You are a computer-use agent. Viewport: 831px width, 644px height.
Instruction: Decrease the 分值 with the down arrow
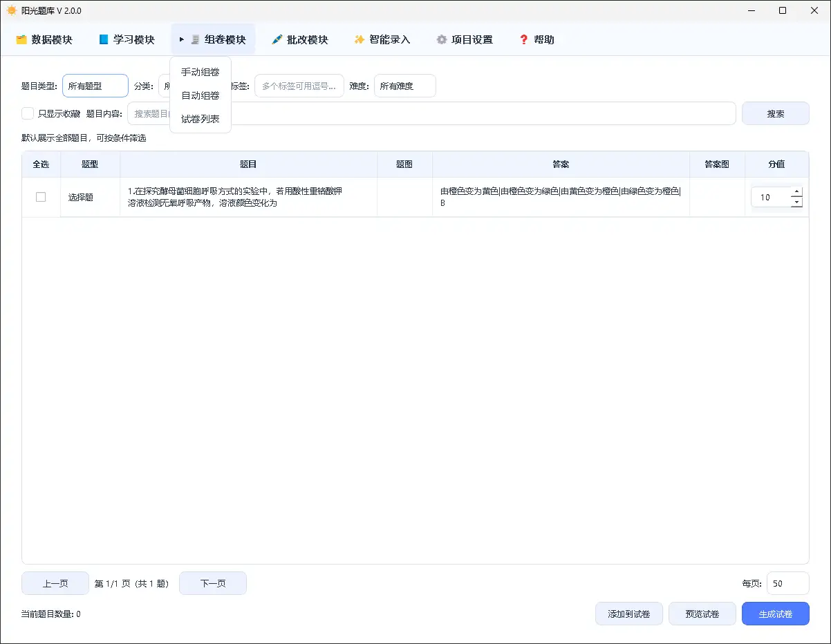click(x=796, y=202)
